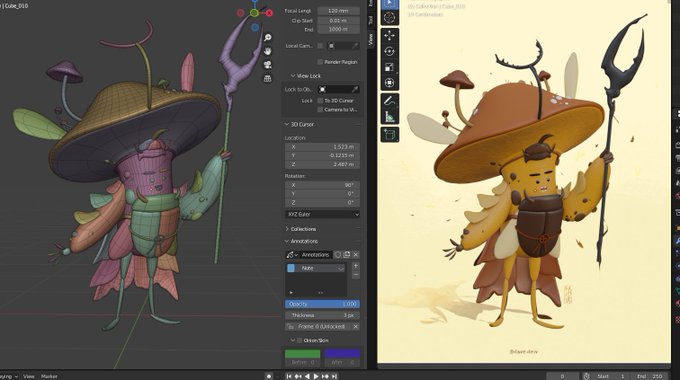Select the Measure ruler tool
This screenshot has height=380, width=680.
click(x=389, y=116)
